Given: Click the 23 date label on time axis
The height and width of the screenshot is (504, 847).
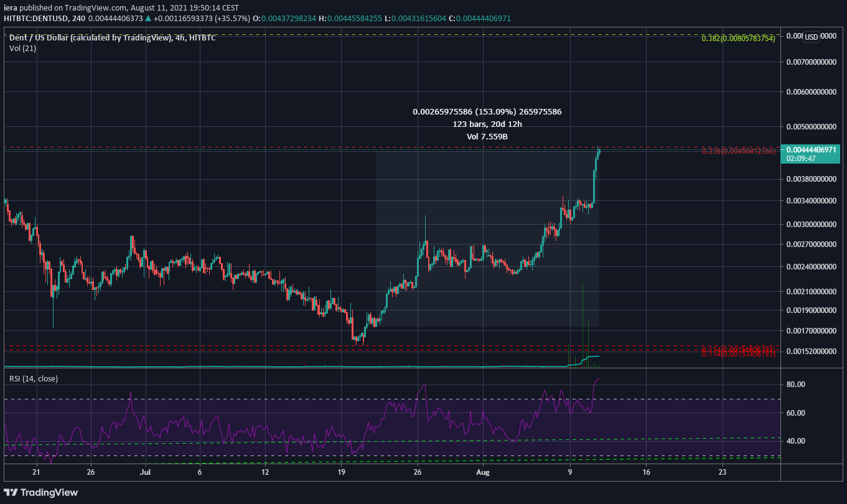Looking at the screenshot, I should [x=723, y=472].
